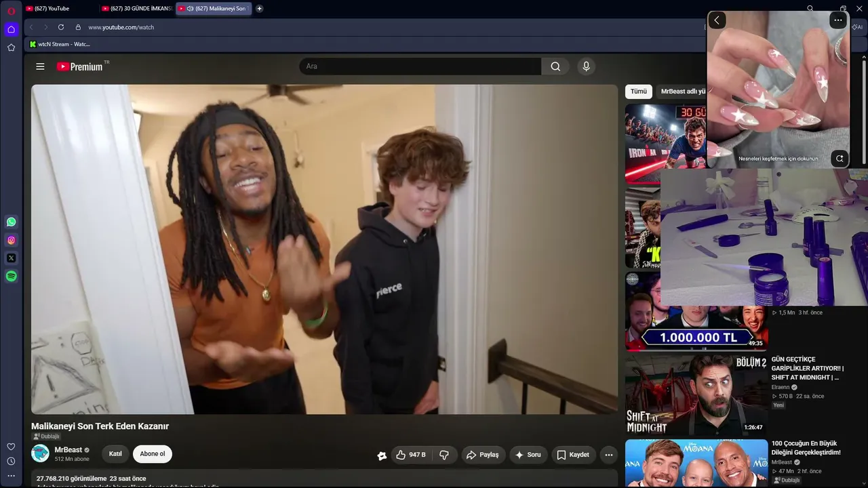Ask about the video with Soru

click(528, 455)
